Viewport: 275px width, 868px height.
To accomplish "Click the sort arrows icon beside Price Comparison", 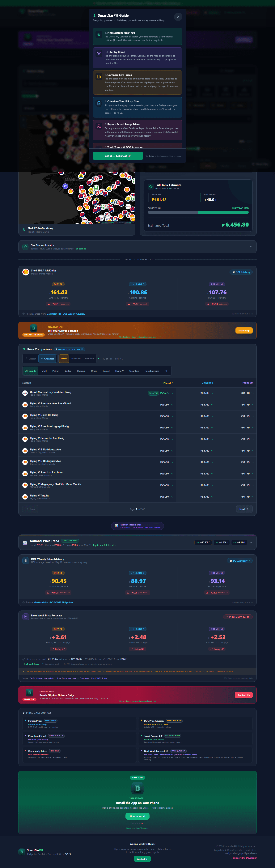I will point(24,349).
